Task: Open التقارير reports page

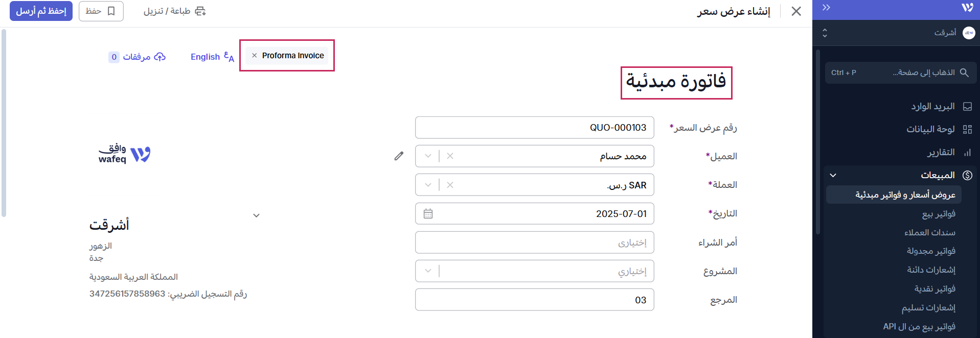Action: click(x=941, y=152)
